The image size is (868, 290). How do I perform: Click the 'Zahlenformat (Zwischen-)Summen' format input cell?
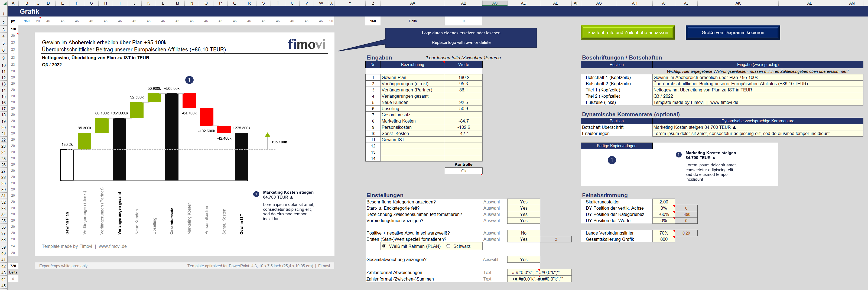(539, 279)
